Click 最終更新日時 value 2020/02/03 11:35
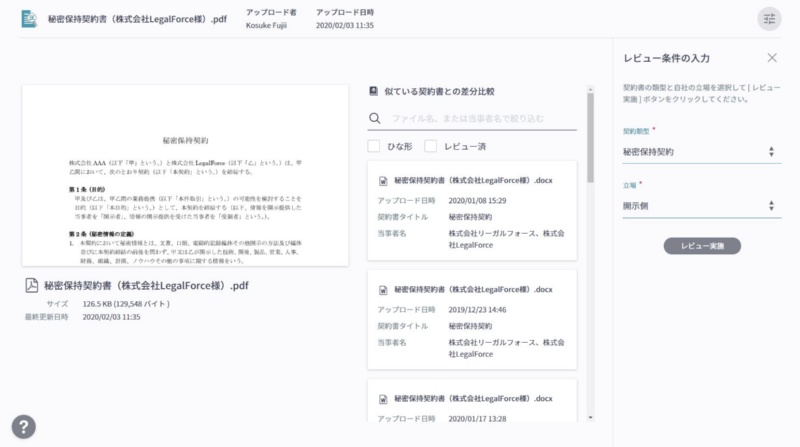This screenshot has width=800, height=447. point(111,317)
